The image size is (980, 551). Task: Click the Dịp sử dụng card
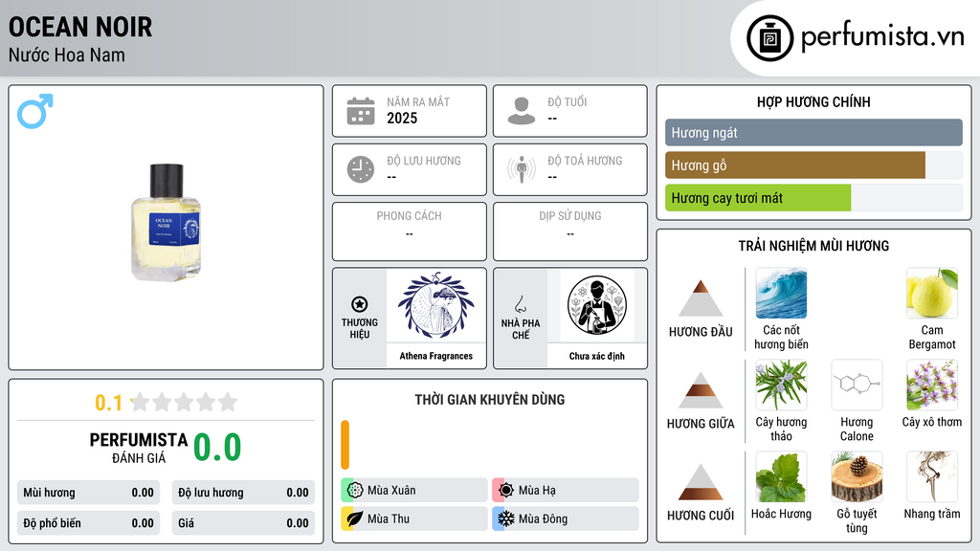[x=570, y=231]
